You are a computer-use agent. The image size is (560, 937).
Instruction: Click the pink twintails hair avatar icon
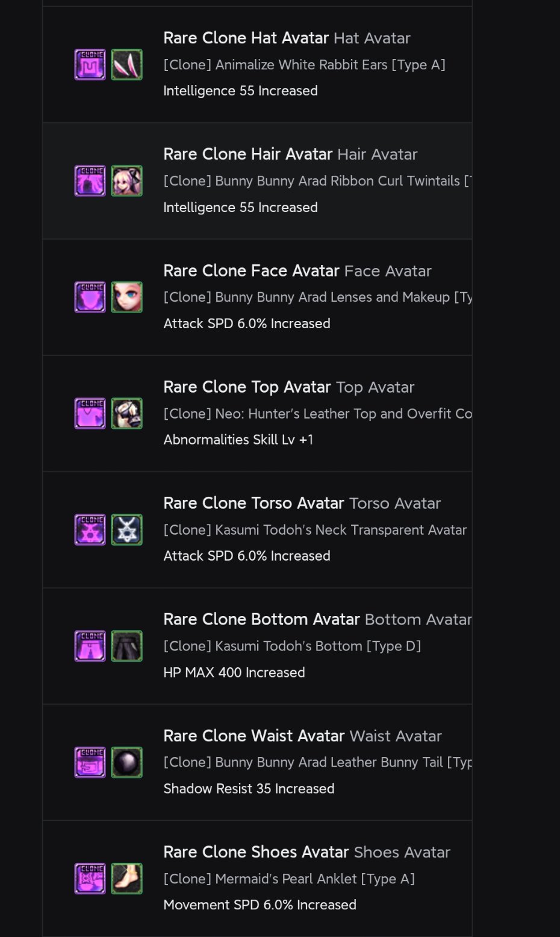click(x=126, y=181)
